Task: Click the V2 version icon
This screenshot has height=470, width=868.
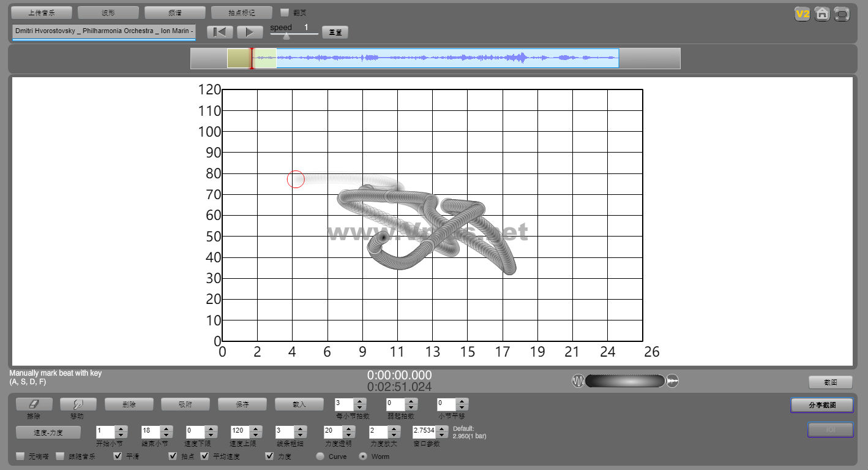Action: click(x=802, y=13)
